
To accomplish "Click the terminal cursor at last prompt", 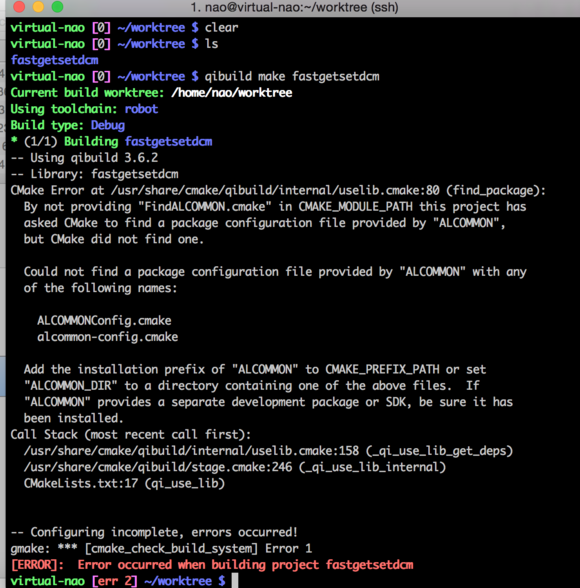I will (235, 580).
